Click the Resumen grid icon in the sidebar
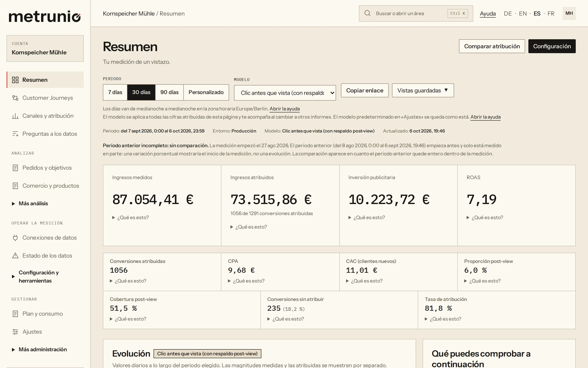Image resolution: width=588 pixels, height=368 pixels. (x=15, y=80)
